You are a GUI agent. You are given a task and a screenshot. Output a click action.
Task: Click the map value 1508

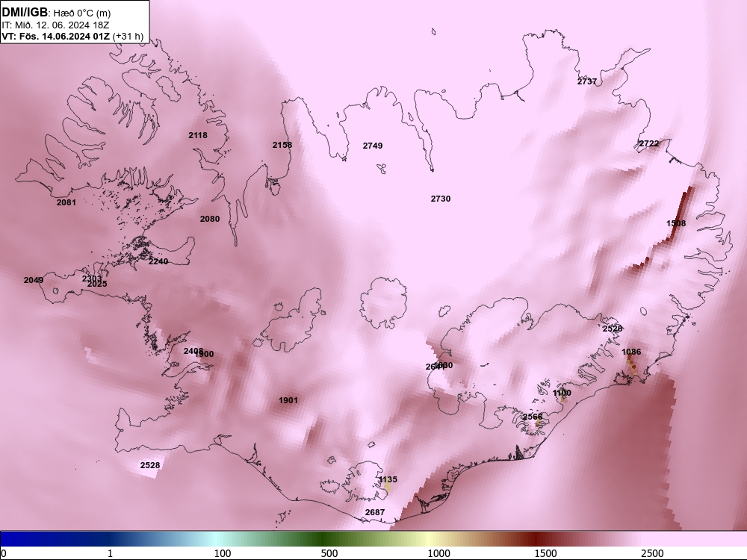[676, 223]
